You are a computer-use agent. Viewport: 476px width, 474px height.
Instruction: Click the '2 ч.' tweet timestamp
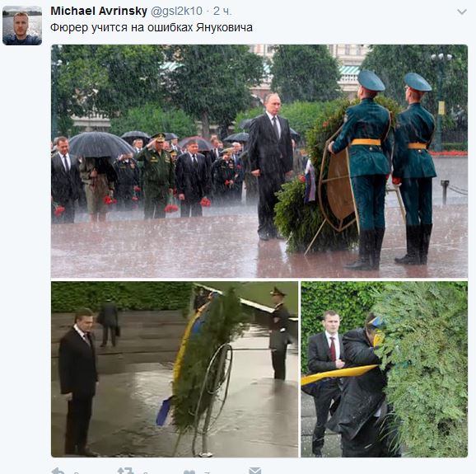[x=222, y=12]
